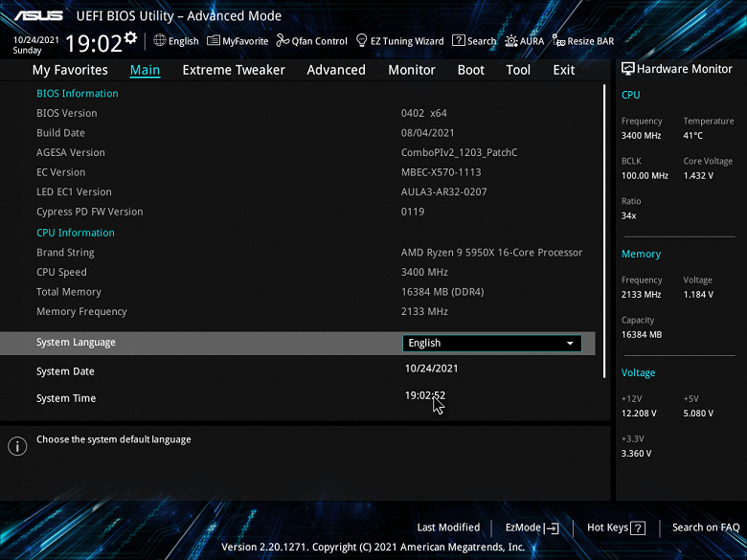Image resolution: width=747 pixels, height=560 pixels.
Task: Click LED EC1 Version AULA3-AR32-0207
Action: [x=444, y=191]
